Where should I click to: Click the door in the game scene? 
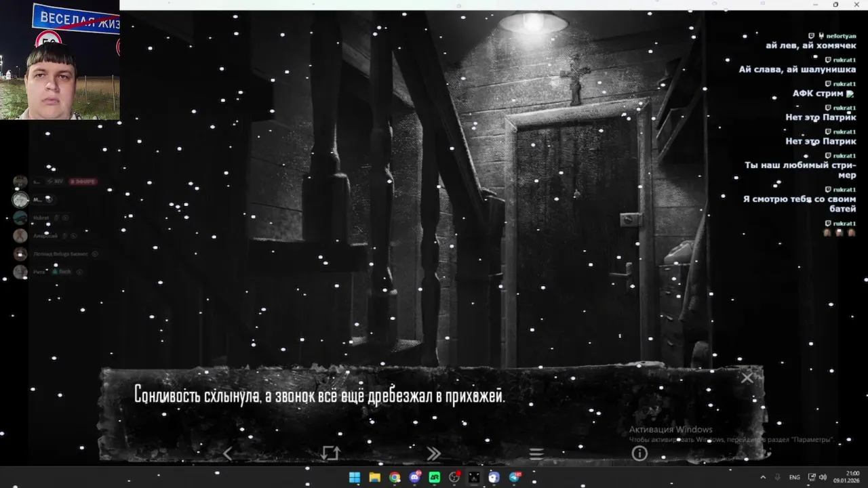point(578,241)
